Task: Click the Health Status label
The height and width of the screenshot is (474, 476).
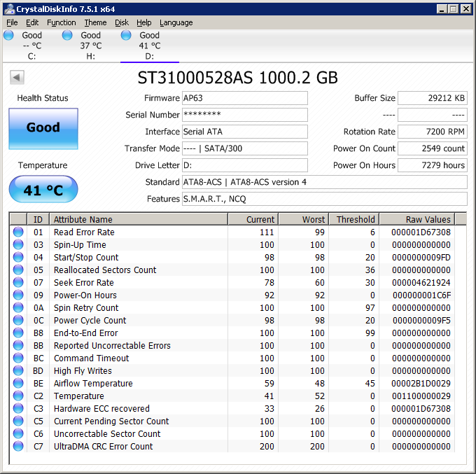Action: tap(43, 98)
